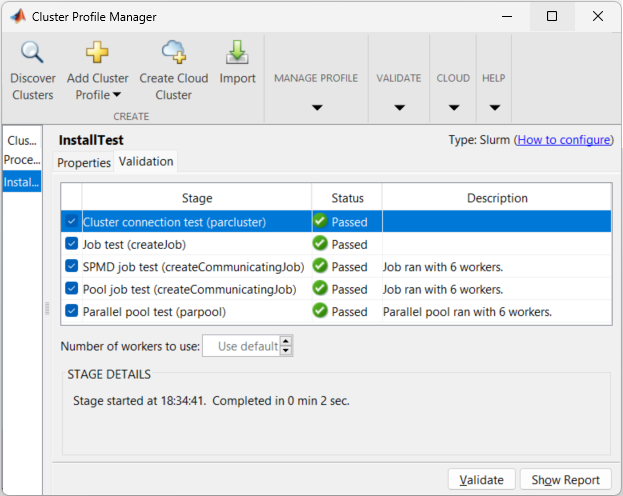Expand the Cloud section dropdown
Viewport: 623px width, 496px height.
[x=453, y=108]
